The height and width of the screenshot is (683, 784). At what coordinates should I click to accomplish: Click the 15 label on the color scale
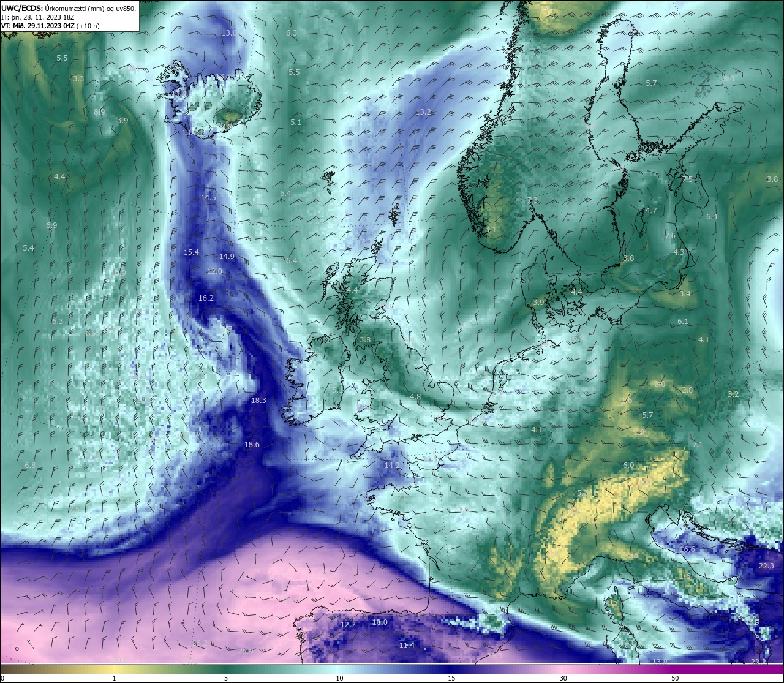pyautogui.click(x=451, y=678)
